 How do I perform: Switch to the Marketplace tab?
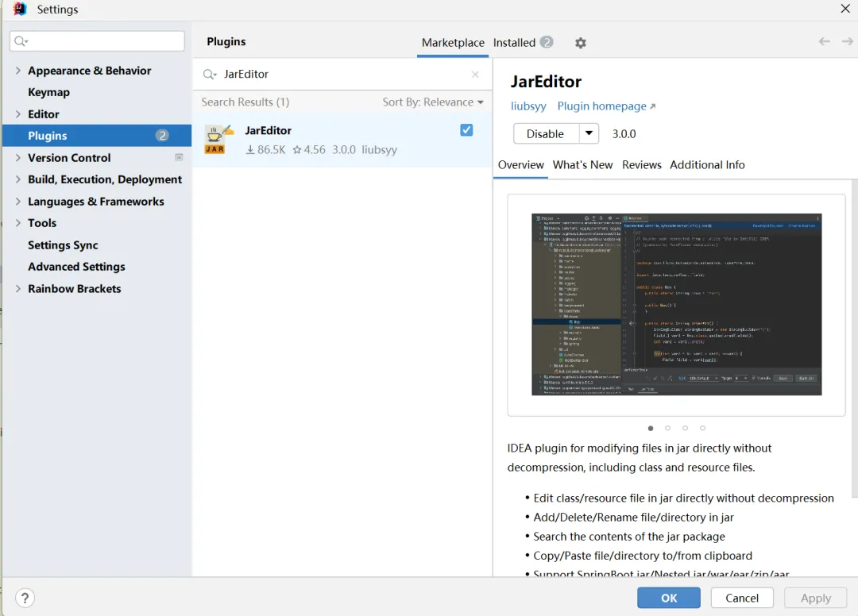453,43
